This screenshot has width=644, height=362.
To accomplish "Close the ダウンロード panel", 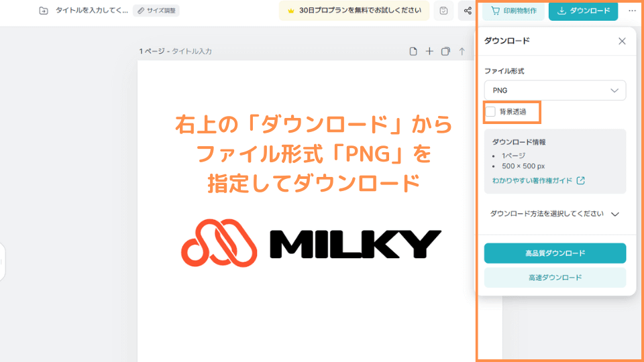I will tap(622, 41).
